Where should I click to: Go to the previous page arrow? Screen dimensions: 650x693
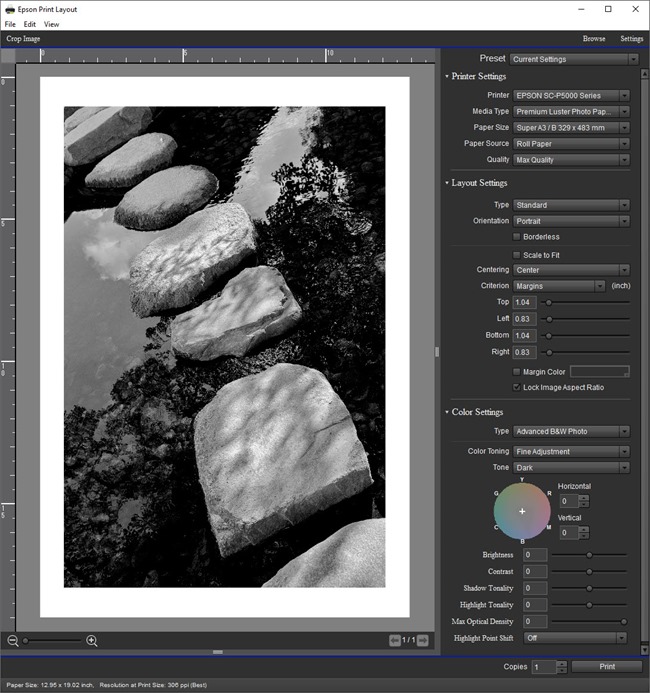click(x=396, y=640)
